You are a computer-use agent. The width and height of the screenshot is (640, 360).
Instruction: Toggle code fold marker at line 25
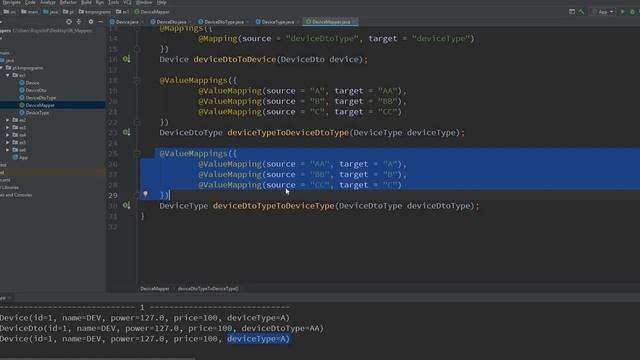click(138, 153)
